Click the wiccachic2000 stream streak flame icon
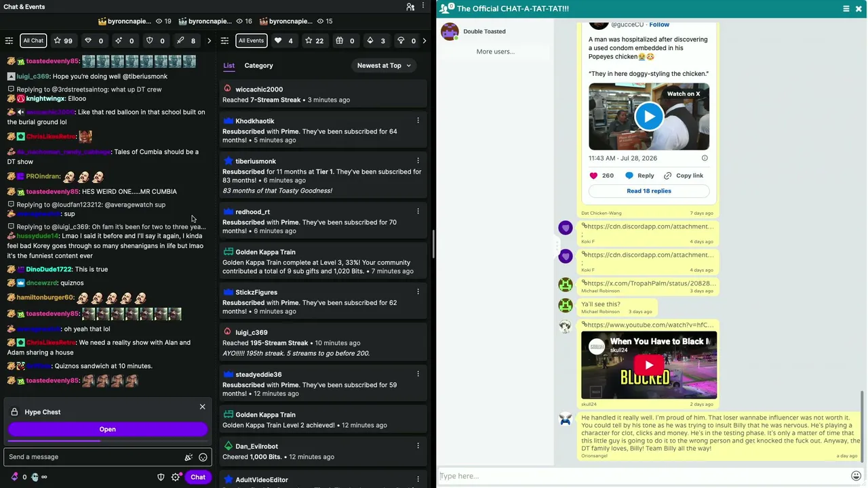 point(227,89)
